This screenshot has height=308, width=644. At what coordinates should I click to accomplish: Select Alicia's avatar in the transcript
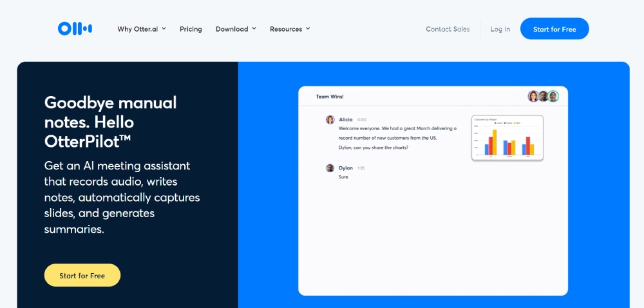[x=330, y=119]
